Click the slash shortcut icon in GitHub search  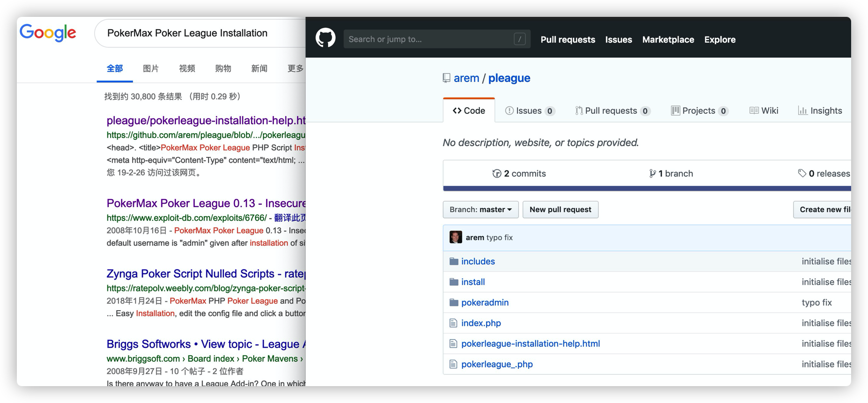pos(520,39)
